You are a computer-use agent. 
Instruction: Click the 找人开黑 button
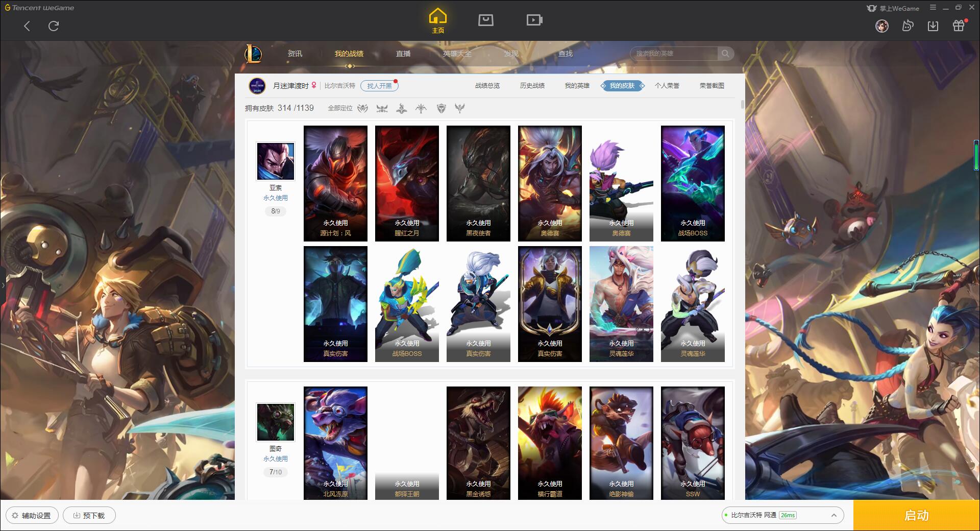tap(379, 86)
